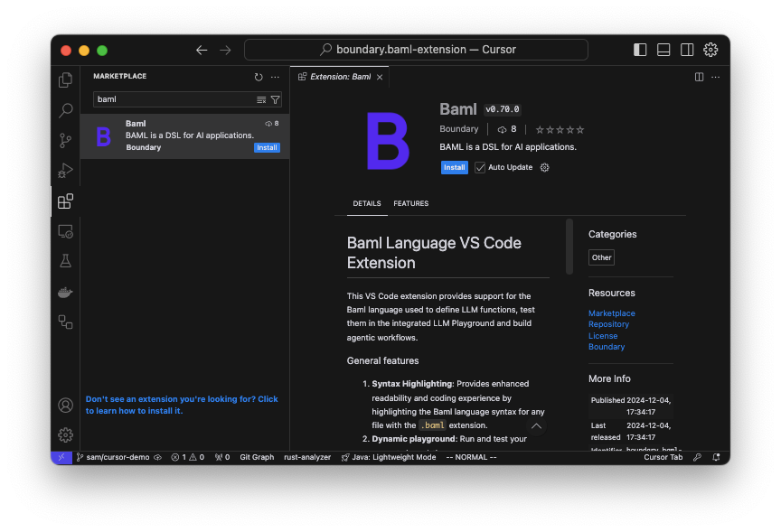Go back with the left arrow
The height and width of the screenshot is (532, 781).
click(x=202, y=50)
